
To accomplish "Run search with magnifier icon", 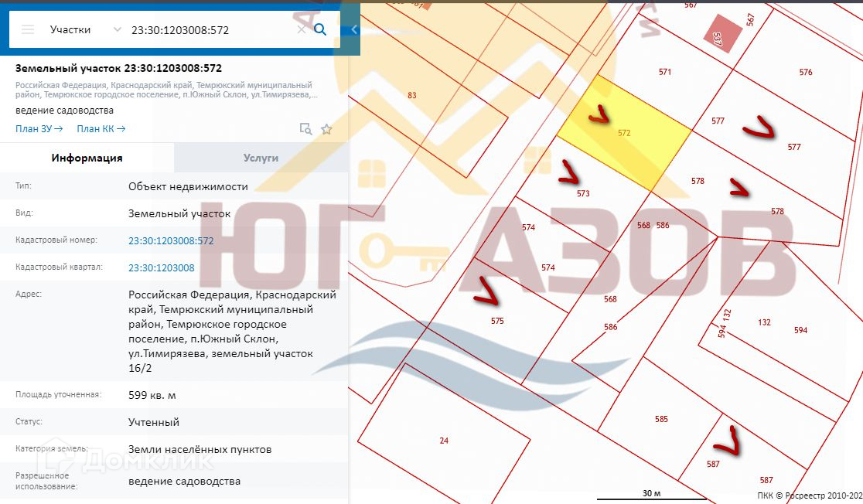I will [320, 29].
